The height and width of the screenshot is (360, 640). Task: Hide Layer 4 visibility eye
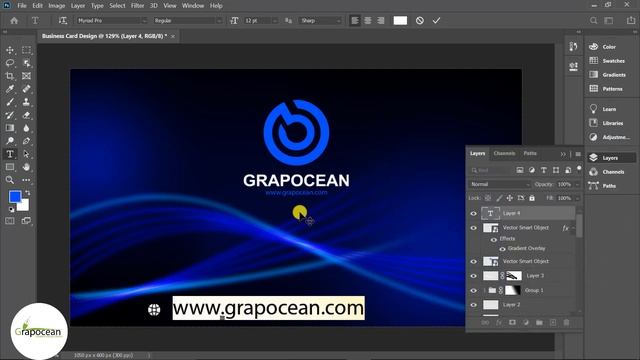point(473,213)
